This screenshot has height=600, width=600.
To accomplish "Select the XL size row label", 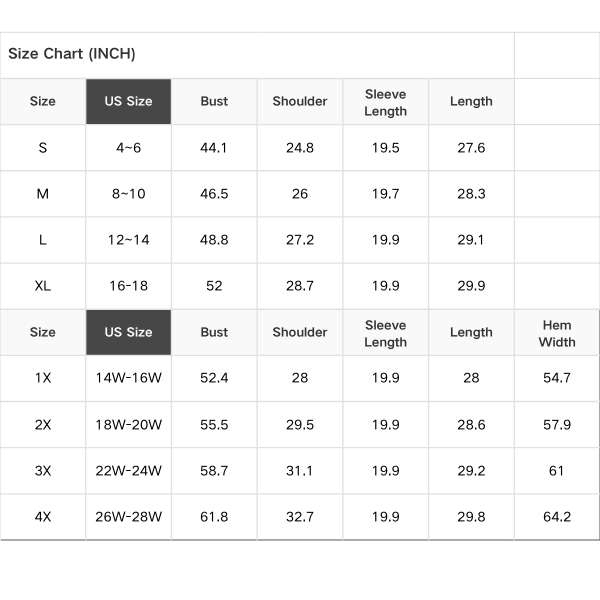I will click(x=43, y=286).
